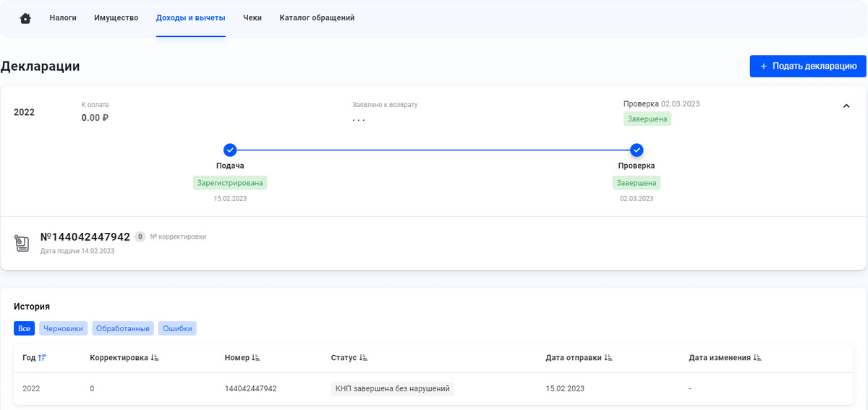Sort by Дата изменения column icon

757,358
